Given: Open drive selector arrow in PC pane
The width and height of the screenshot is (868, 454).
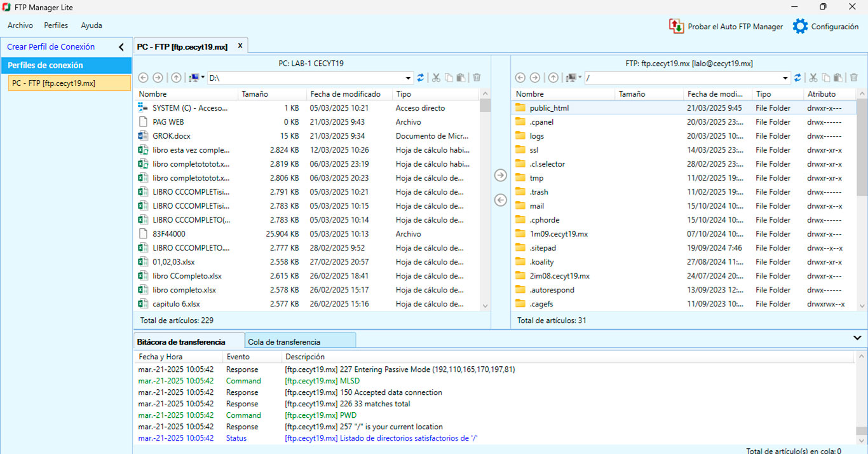Looking at the screenshot, I should click(x=203, y=78).
